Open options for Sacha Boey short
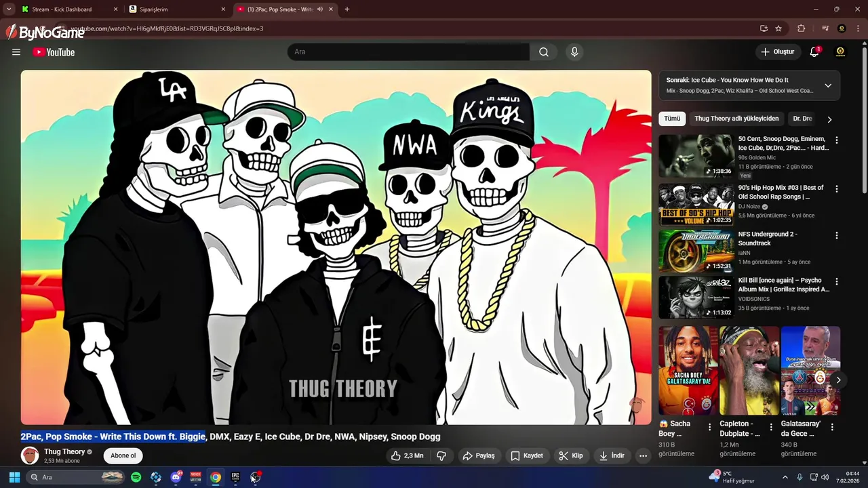 tap(710, 427)
